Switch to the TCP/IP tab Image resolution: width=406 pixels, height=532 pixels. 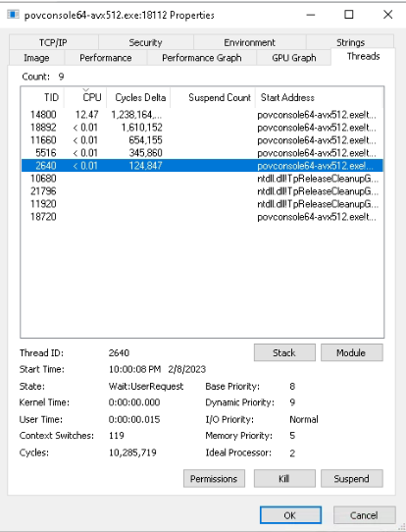54,42
